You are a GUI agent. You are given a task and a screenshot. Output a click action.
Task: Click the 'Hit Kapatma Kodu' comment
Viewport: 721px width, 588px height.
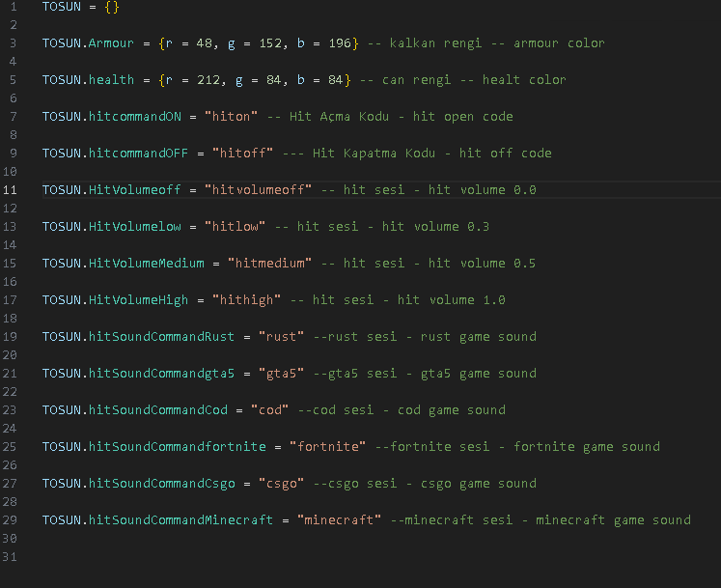point(374,154)
